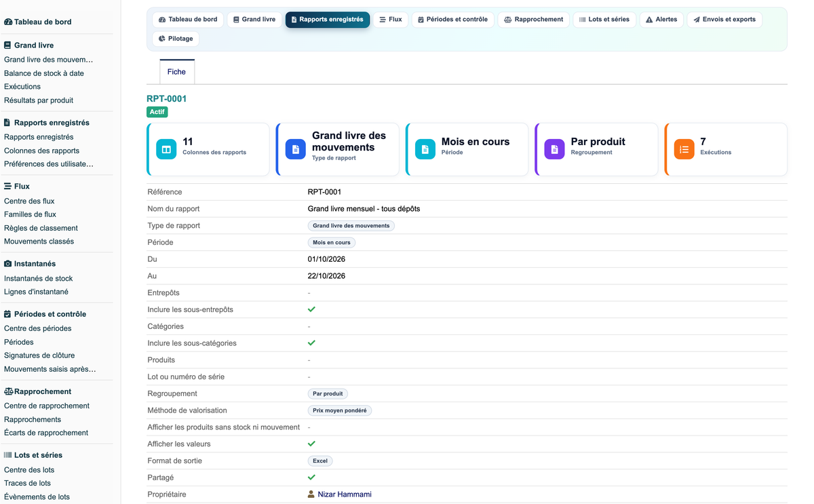Click the teal Colonnes des rapports card icon
Viewport: 814px width, 504px height.
[166, 149]
